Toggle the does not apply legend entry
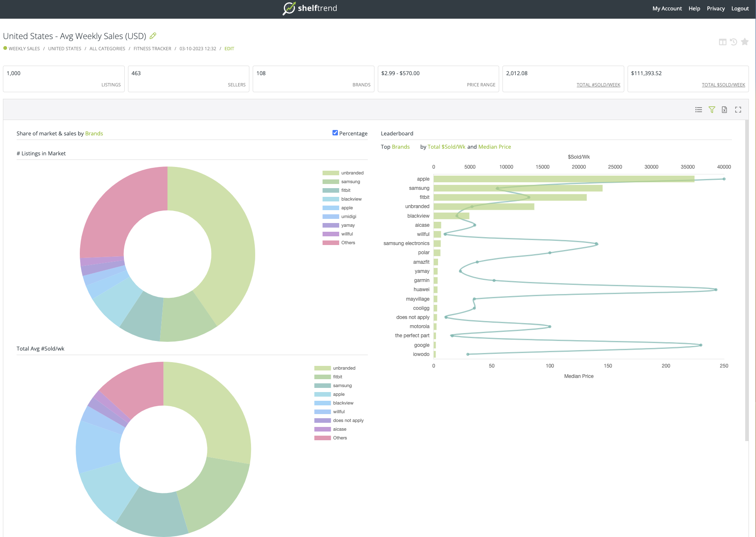This screenshot has height=537, width=756. point(339,420)
